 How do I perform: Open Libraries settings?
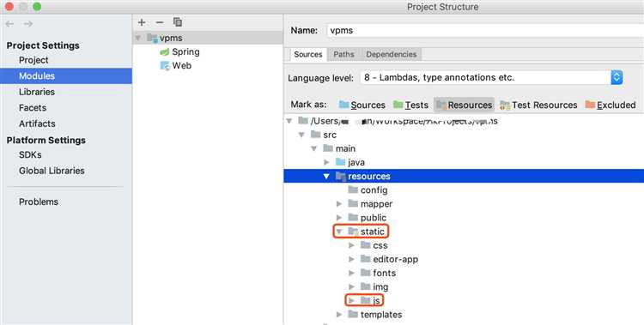coord(37,92)
